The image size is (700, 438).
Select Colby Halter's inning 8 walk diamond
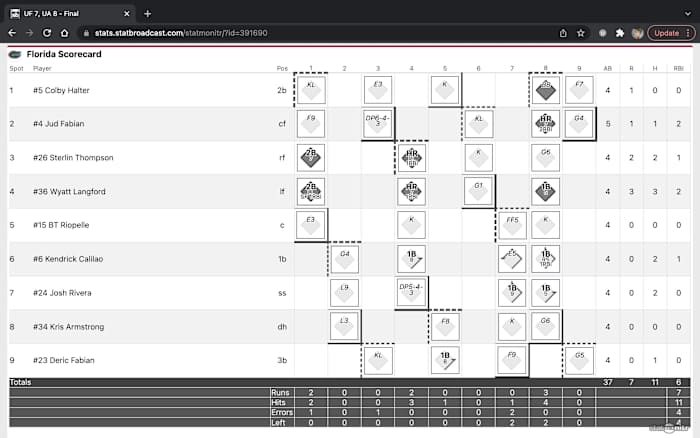coord(546,90)
